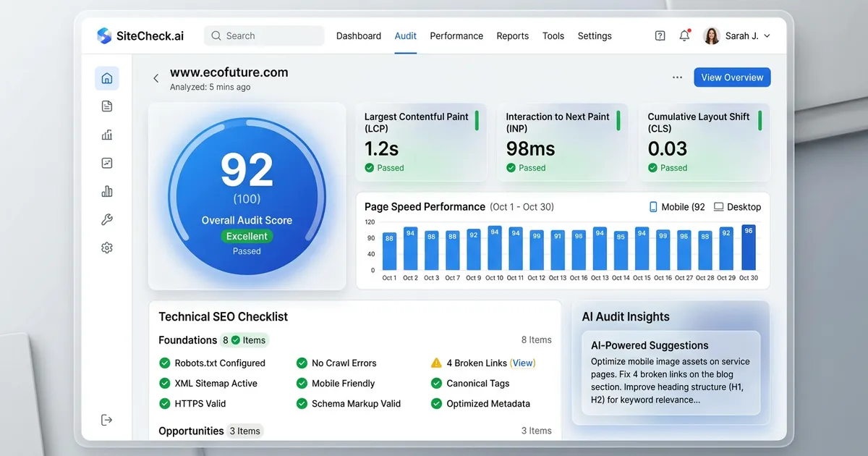Click No Crawl Errors check icon
Image resolution: width=868 pixels, height=456 pixels.
coord(302,363)
